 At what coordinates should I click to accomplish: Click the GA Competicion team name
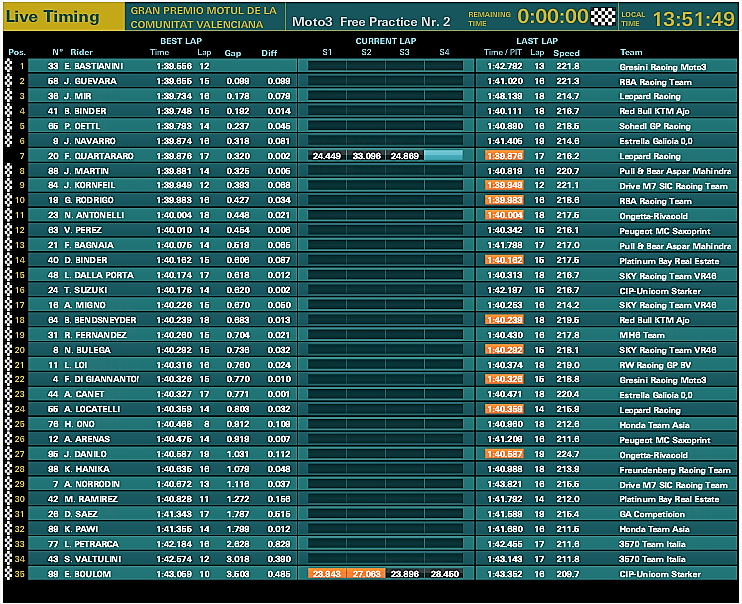pyautogui.click(x=652, y=514)
